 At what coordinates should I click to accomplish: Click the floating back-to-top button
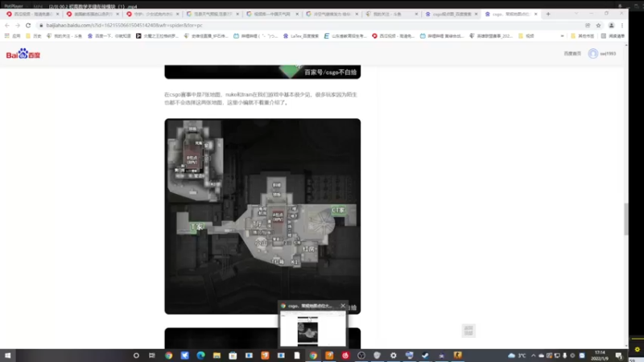[469, 331]
